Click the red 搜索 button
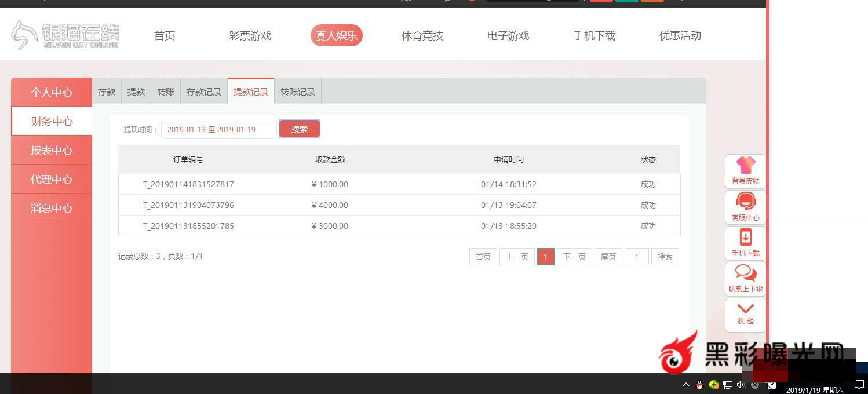The width and height of the screenshot is (868, 394). pos(299,129)
